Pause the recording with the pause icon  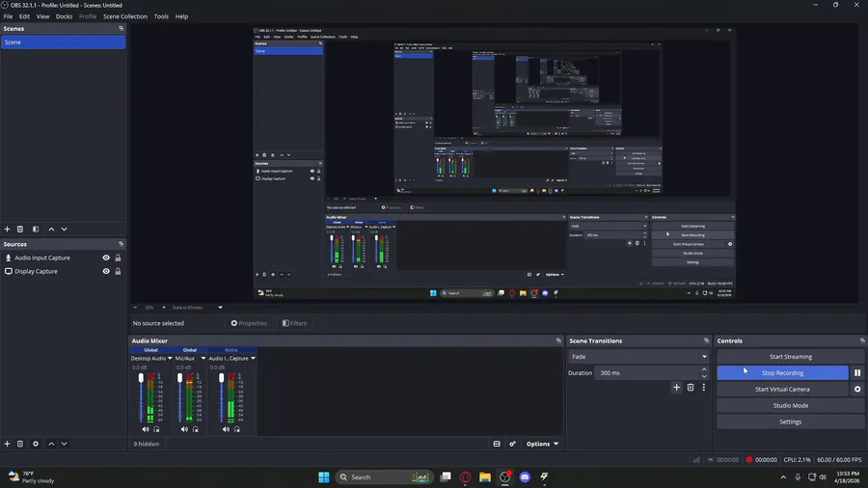tap(857, 373)
